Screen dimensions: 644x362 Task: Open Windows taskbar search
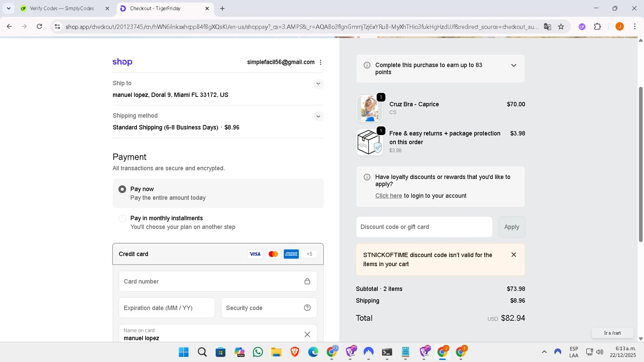[x=202, y=352]
